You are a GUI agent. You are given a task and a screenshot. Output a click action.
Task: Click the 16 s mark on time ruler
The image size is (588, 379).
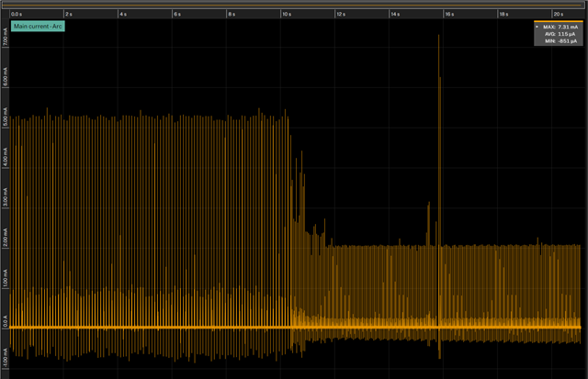click(x=449, y=15)
